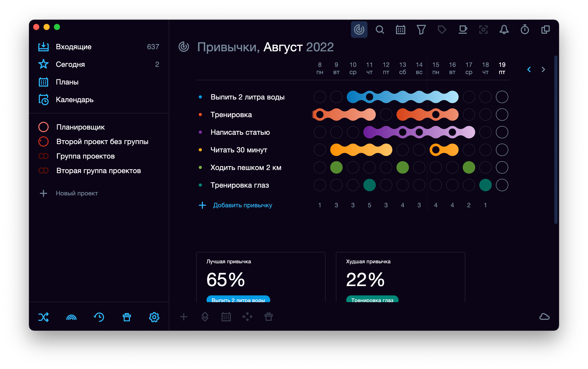Expand Вторая группа проектов
This screenshot has height=369, width=588.
tap(99, 171)
